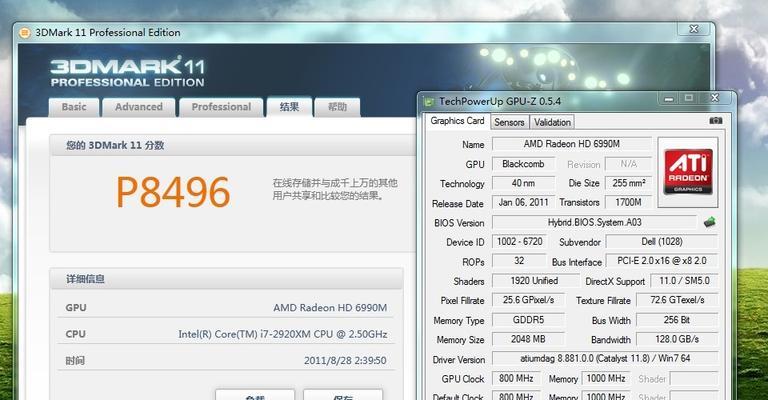Click the GPU row value AMD Radeon HD 6990M

click(330, 307)
